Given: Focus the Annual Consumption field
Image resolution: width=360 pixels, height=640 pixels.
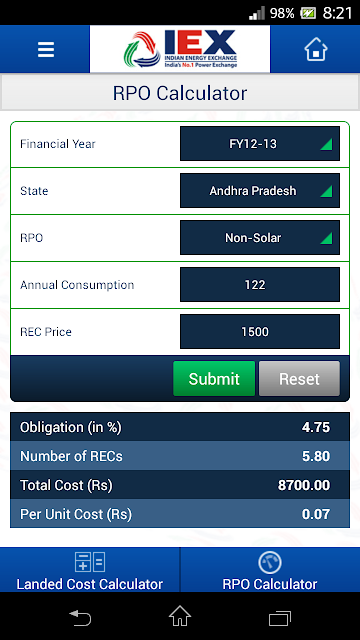Looking at the screenshot, I should (x=260, y=284).
